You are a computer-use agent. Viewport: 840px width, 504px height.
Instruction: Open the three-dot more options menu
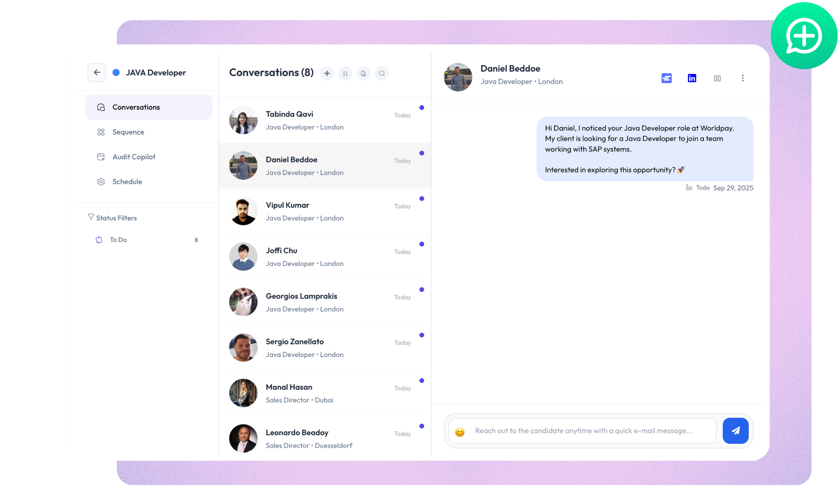(x=743, y=78)
